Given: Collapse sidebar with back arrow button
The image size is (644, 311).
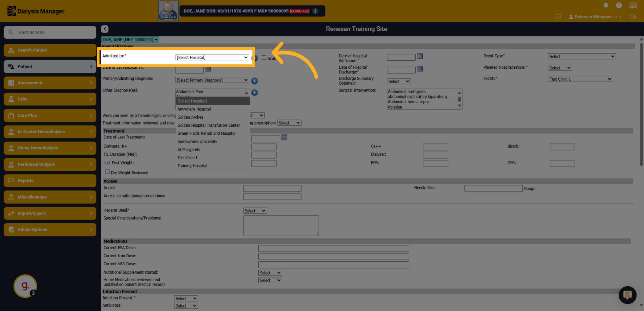Looking at the screenshot, I should click(x=105, y=29).
